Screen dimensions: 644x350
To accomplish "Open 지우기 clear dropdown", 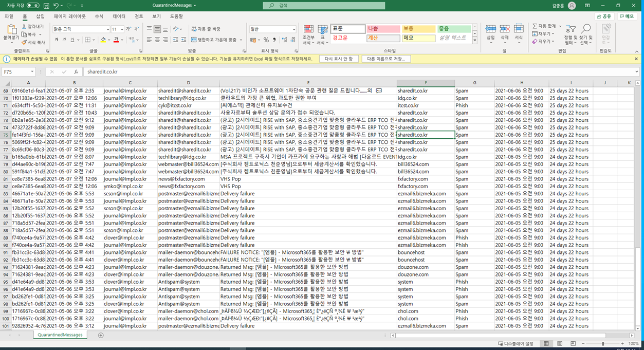I will 543,42.
